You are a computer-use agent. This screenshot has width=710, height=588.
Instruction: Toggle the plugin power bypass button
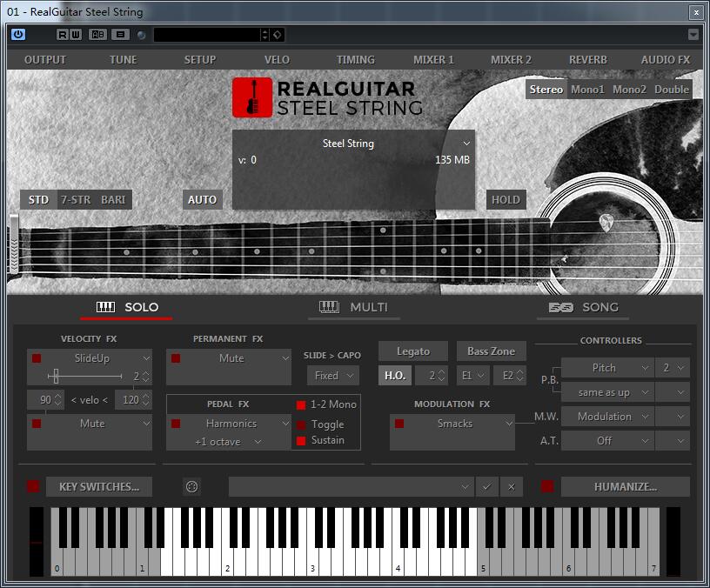[18, 35]
